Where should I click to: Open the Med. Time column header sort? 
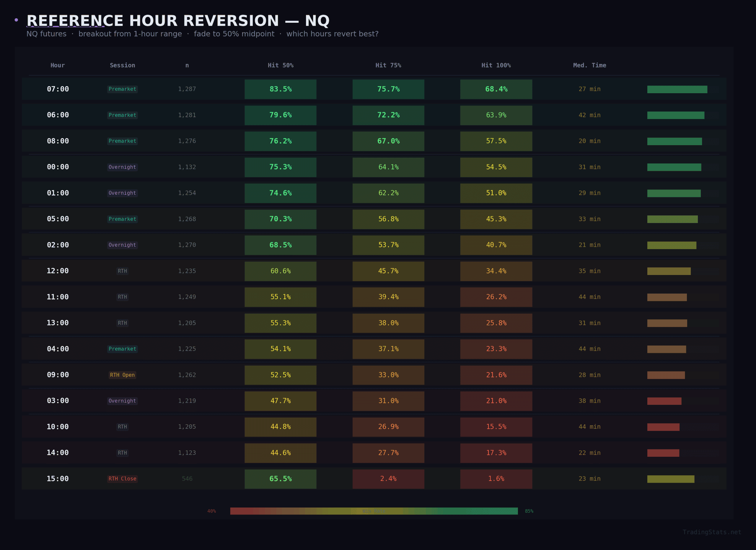point(589,65)
